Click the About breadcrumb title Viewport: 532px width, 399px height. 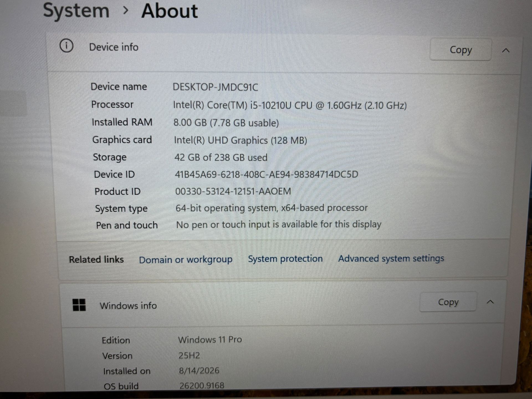170,11
